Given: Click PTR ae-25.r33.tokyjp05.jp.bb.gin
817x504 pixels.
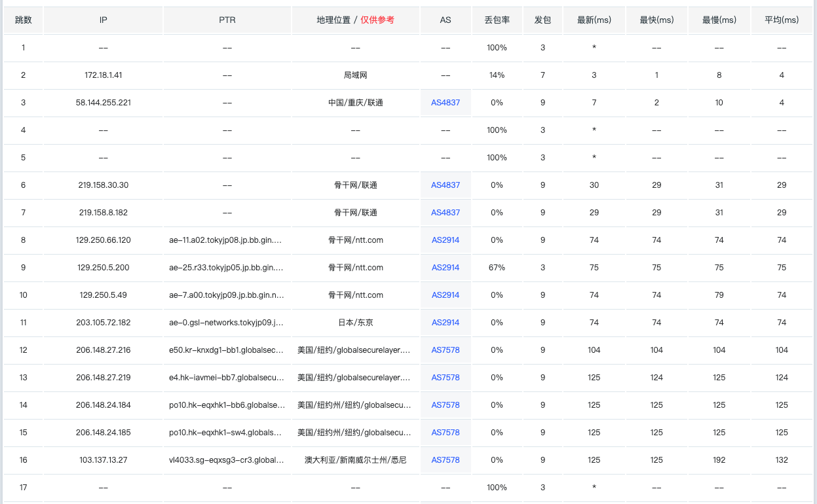Looking at the screenshot, I should (x=227, y=268).
